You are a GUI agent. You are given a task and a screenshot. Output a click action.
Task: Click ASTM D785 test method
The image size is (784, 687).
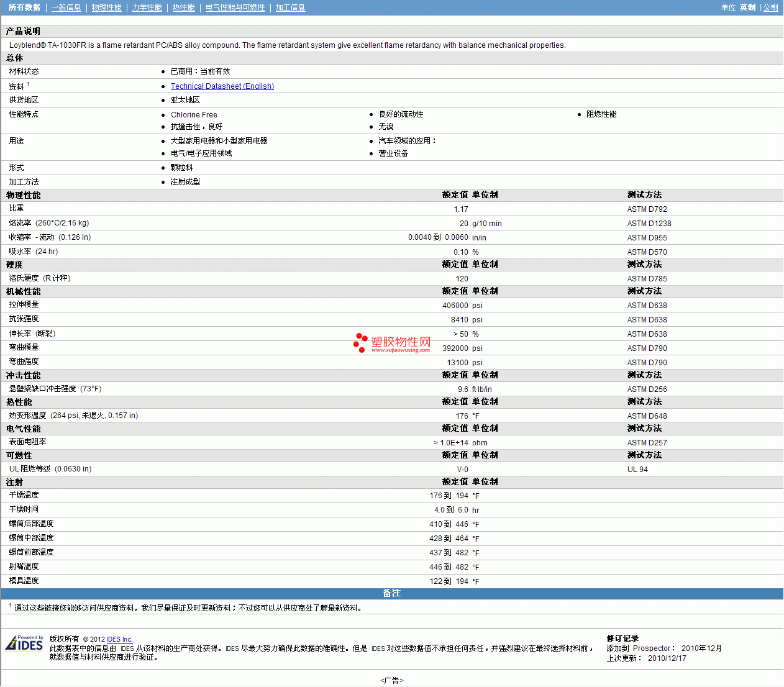click(x=647, y=279)
